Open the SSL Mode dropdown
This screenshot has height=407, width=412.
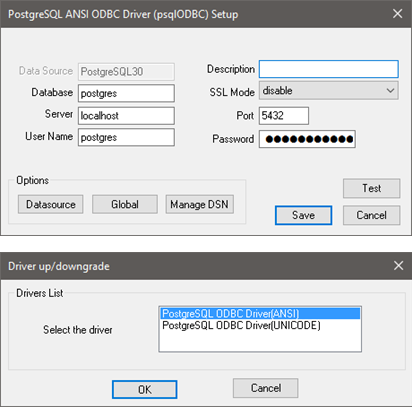click(x=328, y=91)
